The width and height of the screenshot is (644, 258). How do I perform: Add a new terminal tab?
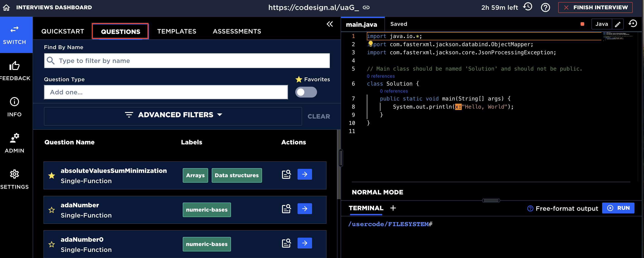[393, 208]
